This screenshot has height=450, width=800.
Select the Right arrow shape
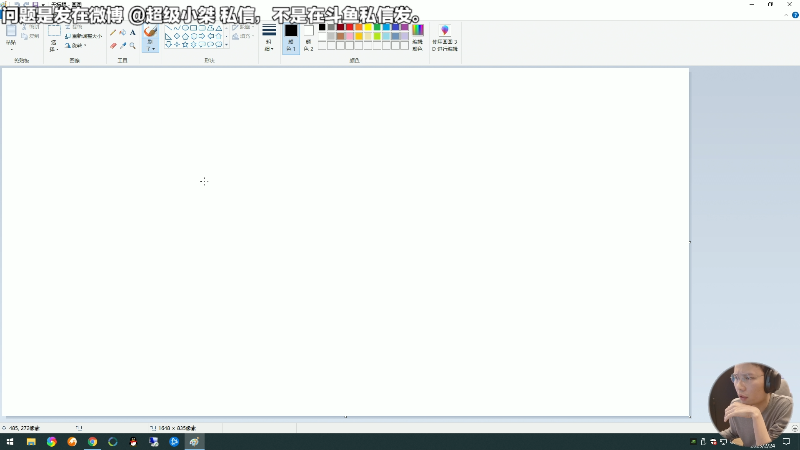tap(202, 36)
